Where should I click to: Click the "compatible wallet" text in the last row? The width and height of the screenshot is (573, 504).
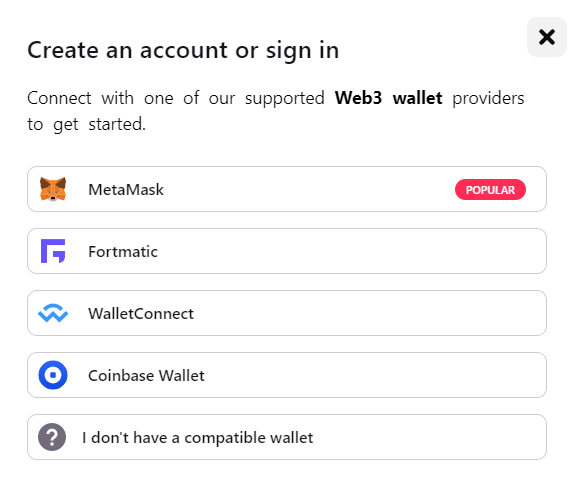tap(248, 438)
